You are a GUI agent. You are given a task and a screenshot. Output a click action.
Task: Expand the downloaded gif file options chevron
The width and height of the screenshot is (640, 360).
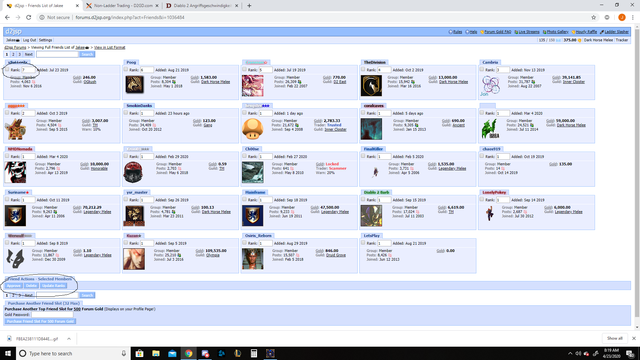click(x=69, y=339)
